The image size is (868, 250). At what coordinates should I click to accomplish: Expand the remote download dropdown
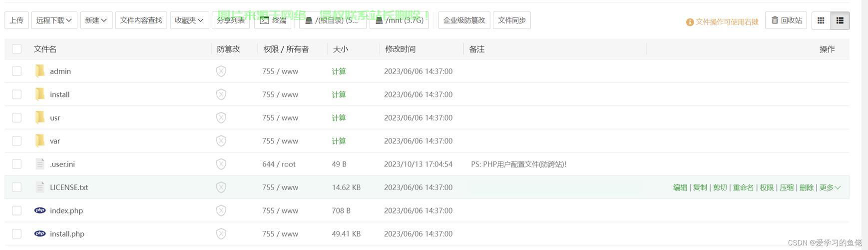tap(54, 20)
